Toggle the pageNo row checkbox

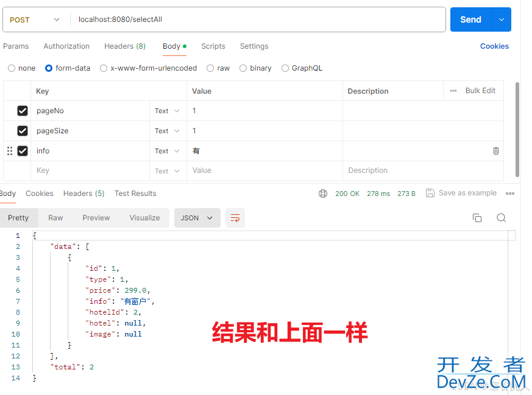[x=23, y=111]
